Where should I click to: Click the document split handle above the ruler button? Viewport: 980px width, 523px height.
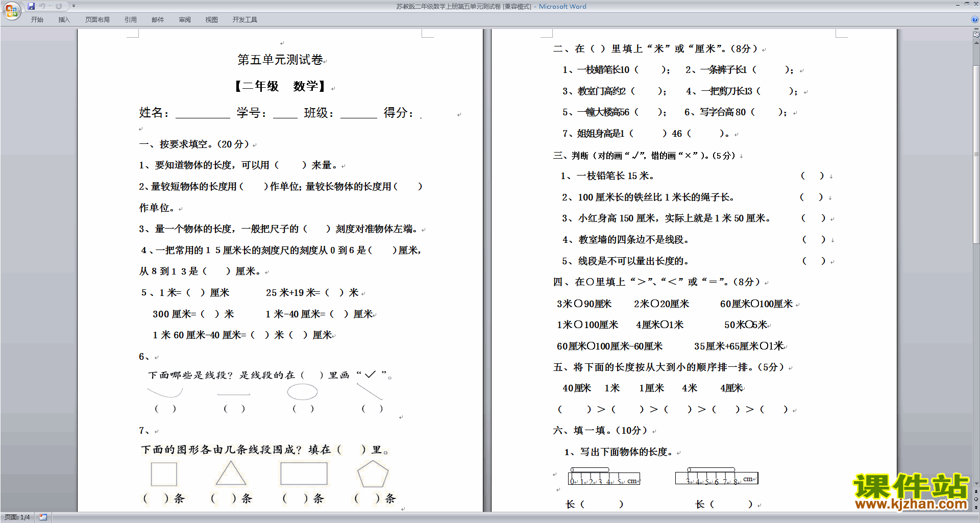pyautogui.click(x=976, y=29)
